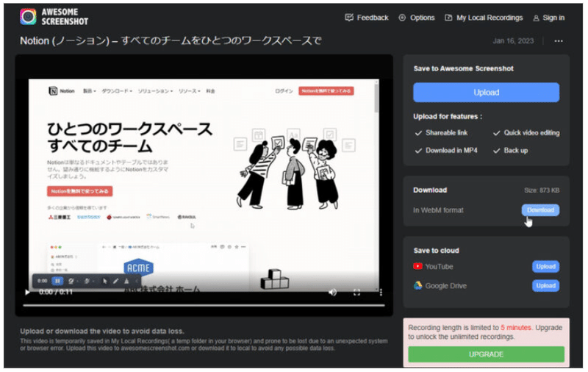The height and width of the screenshot is (372, 588).
Task: Click the recording title starting with Notion
Action: (x=171, y=40)
